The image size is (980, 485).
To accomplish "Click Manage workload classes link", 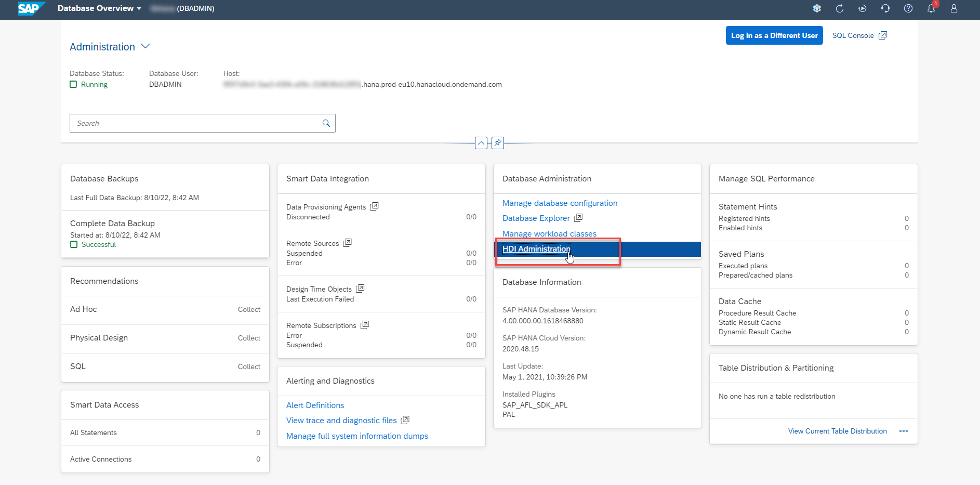I will click(549, 234).
